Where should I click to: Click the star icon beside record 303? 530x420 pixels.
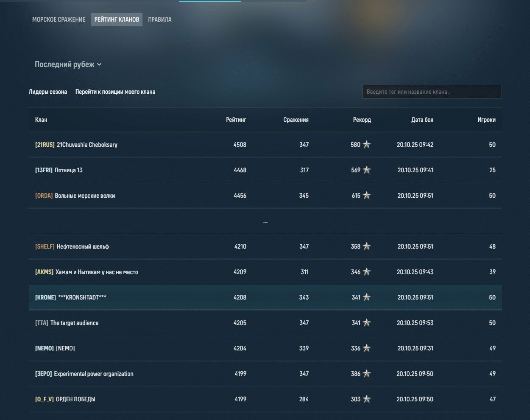tap(367, 399)
